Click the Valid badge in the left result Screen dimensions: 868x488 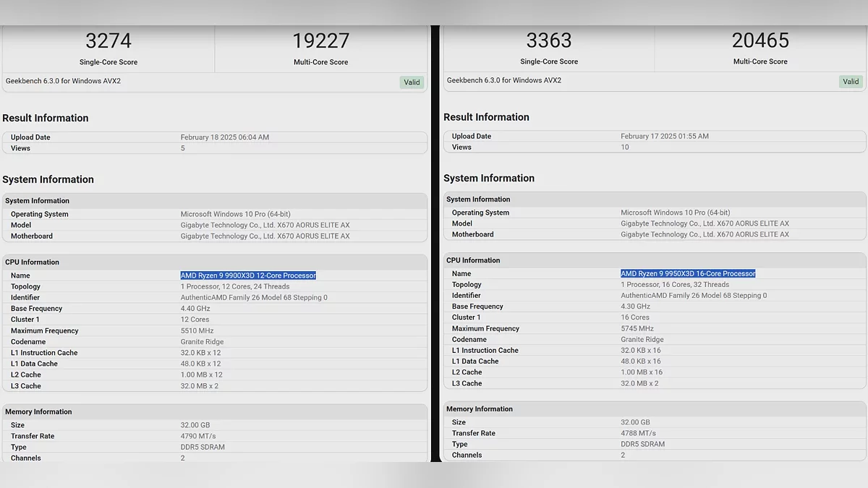[x=412, y=82]
